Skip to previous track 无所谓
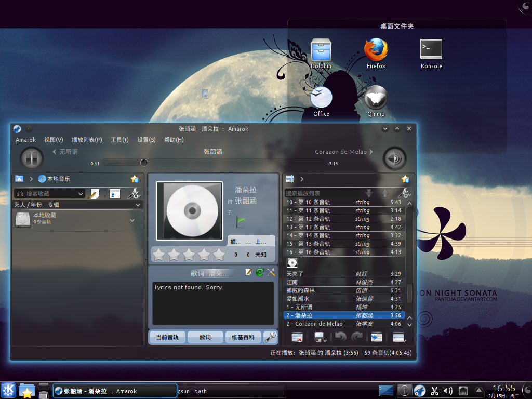Image resolution: width=532 pixels, height=399 pixels. click(x=65, y=152)
